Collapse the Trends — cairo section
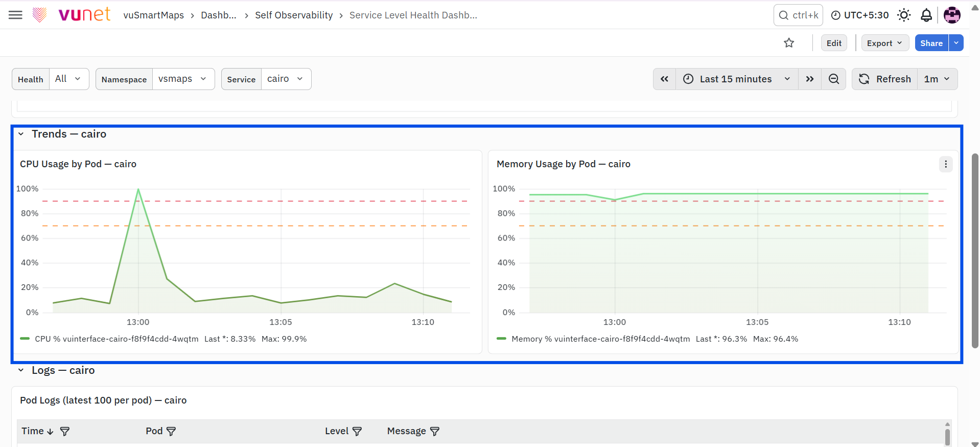Screen dimensions: 980x447 [x=21, y=134]
